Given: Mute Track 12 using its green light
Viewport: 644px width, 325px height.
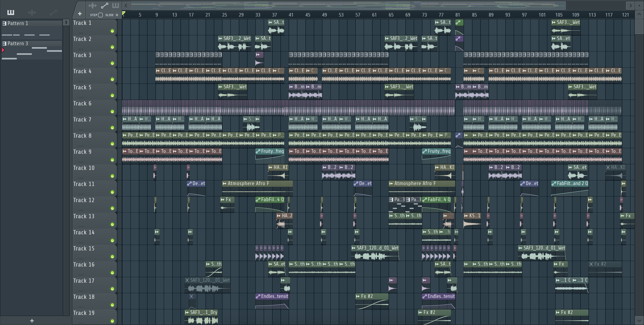Looking at the screenshot, I should (x=112, y=208).
